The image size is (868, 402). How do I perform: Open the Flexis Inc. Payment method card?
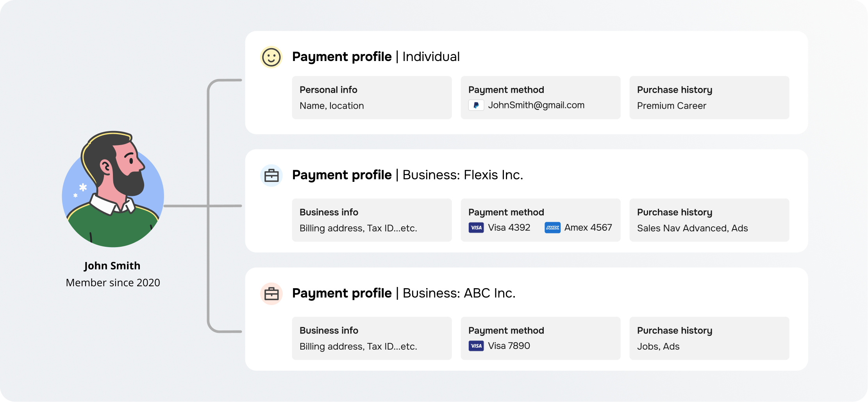point(541,220)
